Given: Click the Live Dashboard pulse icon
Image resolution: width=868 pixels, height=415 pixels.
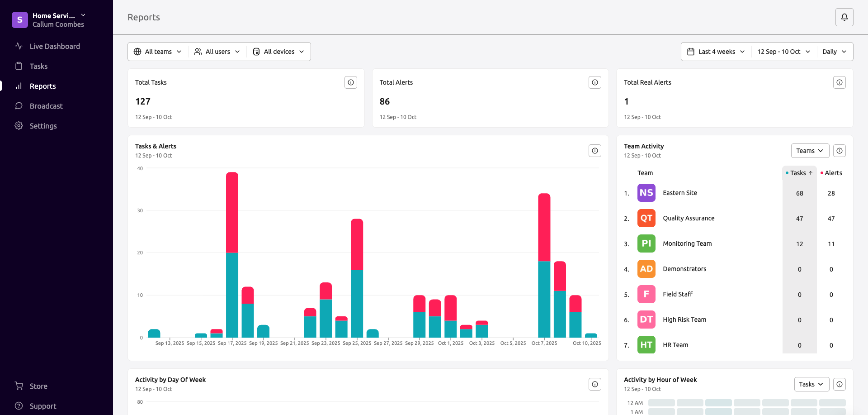Looking at the screenshot, I should [19, 46].
